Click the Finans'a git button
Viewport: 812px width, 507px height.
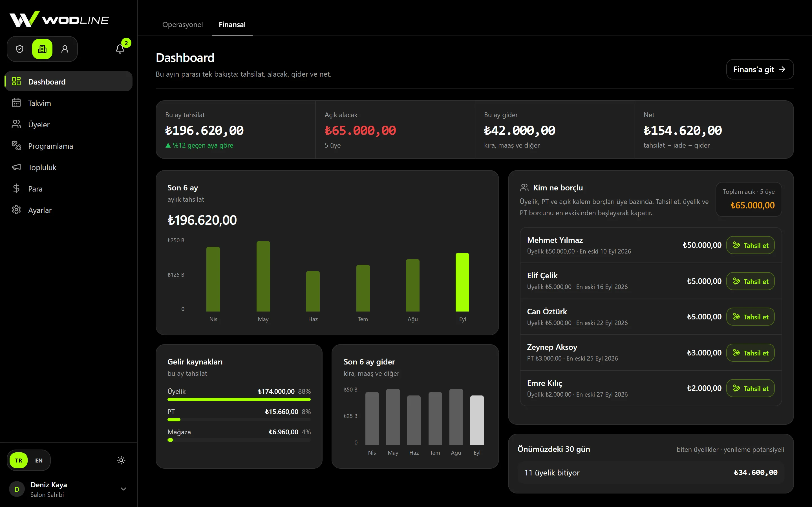tap(760, 69)
